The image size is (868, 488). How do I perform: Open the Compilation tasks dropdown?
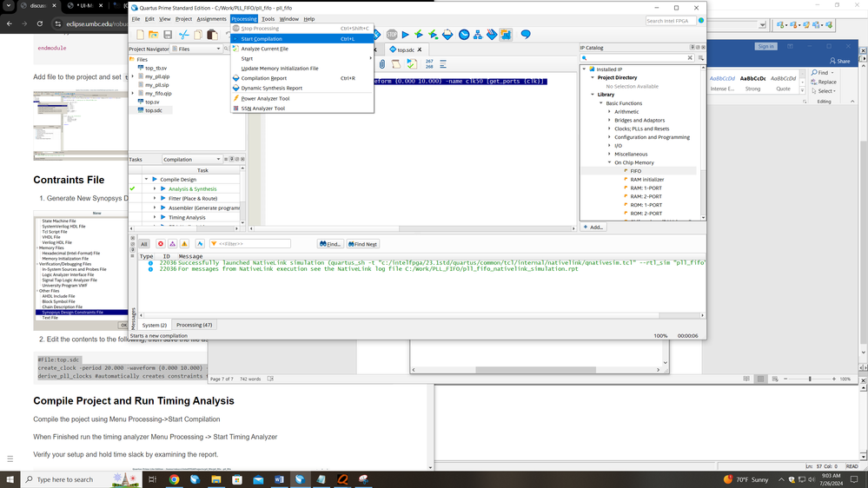(x=192, y=159)
